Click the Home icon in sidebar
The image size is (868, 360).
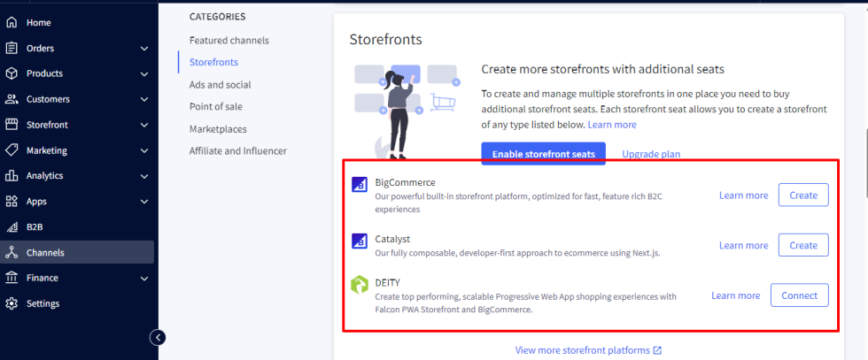coord(12,22)
